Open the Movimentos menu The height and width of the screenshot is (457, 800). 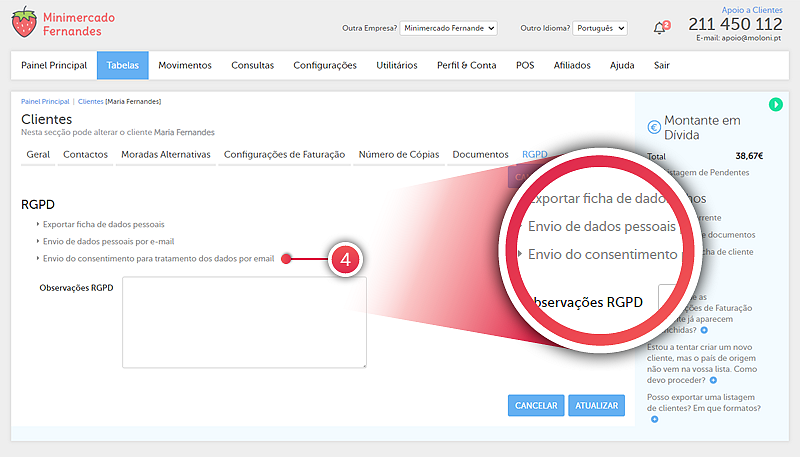[185, 65]
